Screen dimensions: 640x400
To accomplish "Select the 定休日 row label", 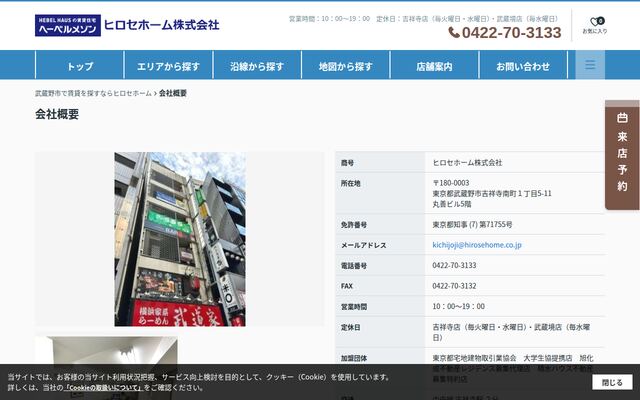I will pos(351,327).
